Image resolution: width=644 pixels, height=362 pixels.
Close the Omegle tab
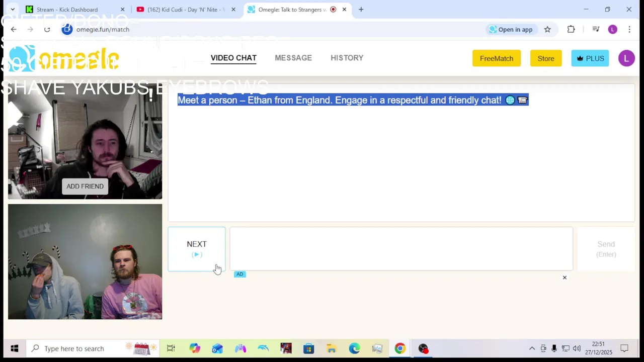coord(344,10)
